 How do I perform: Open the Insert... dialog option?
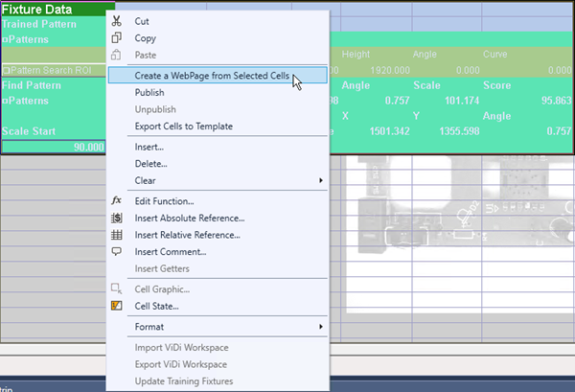tap(149, 147)
